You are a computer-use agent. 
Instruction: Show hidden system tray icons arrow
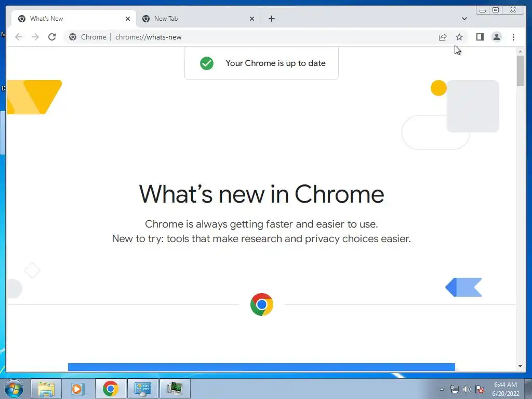(x=442, y=389)
